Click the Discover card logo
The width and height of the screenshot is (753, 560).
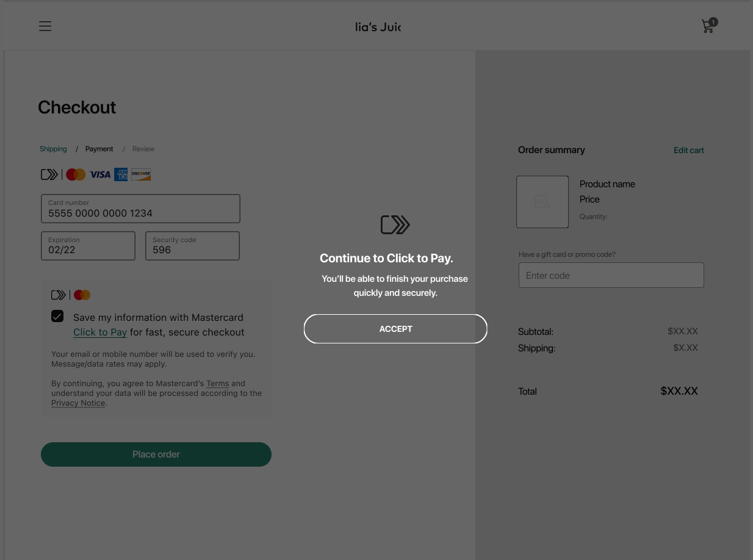click(141, 175)
